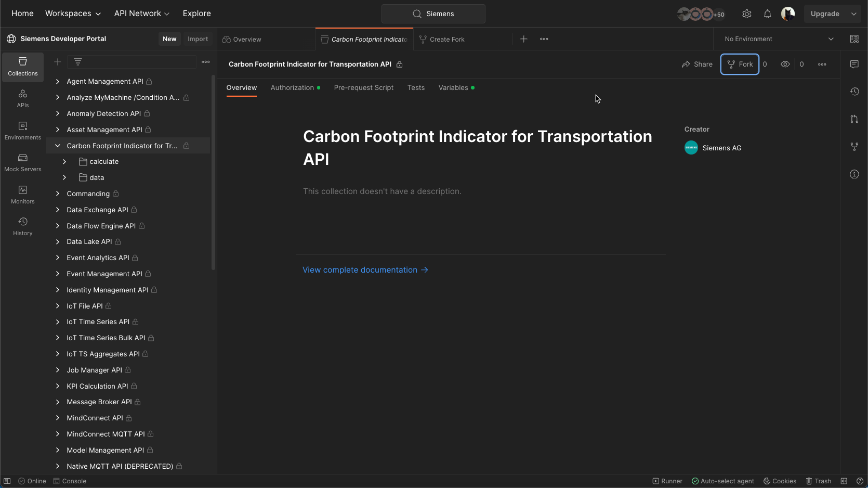
Task: Open the settings gear in header
Action: [x=747, y=14]
